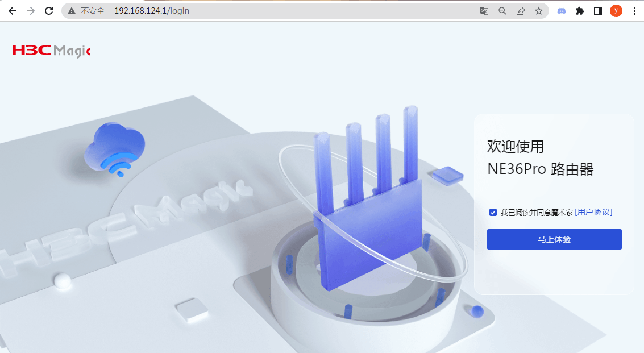Image resolution: width=644 pixels, height=353 pixels.
Task: Go back to the previous page
Action: pos(13,11)
